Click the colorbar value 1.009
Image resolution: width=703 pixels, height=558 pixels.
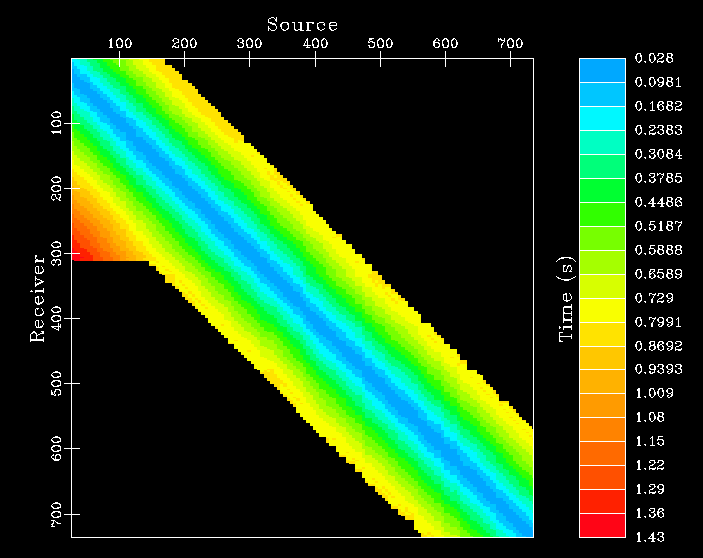coord(654,394)
